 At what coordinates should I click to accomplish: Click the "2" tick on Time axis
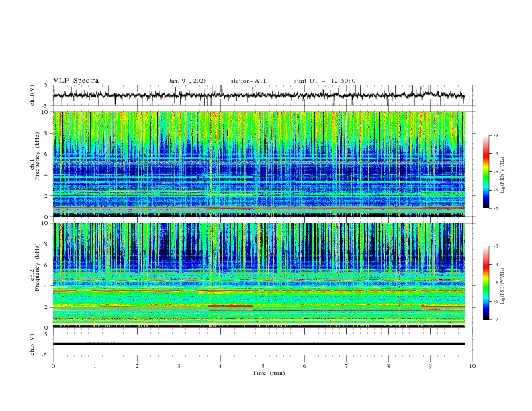pyautogui.click(x=137, y=366)
